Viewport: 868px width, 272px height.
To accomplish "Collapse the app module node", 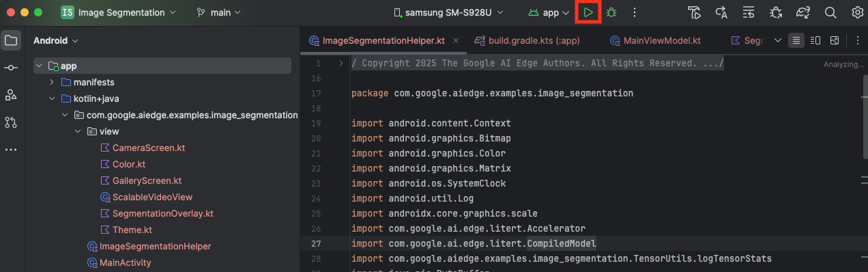I will (x=39, y=66).
